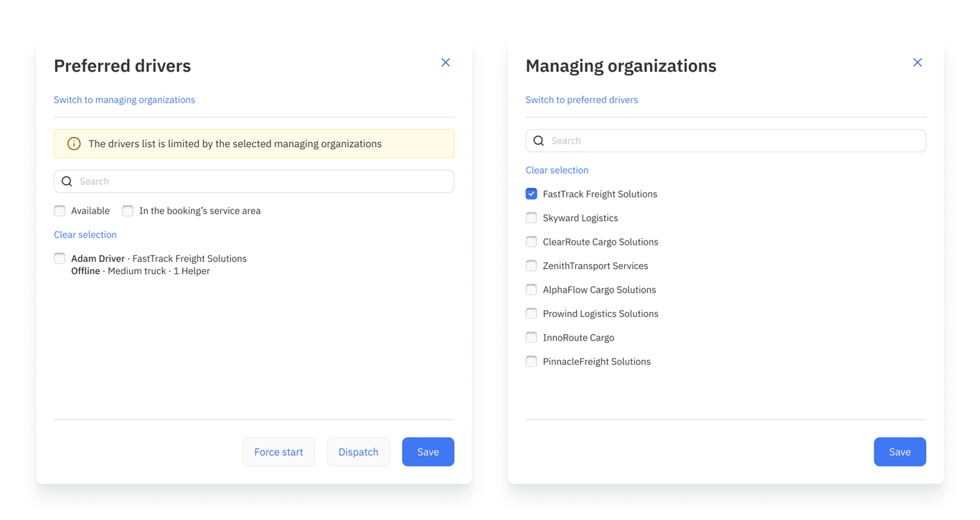
Task: Save the Preferred drivers dialog
Action: click(428, 452)
